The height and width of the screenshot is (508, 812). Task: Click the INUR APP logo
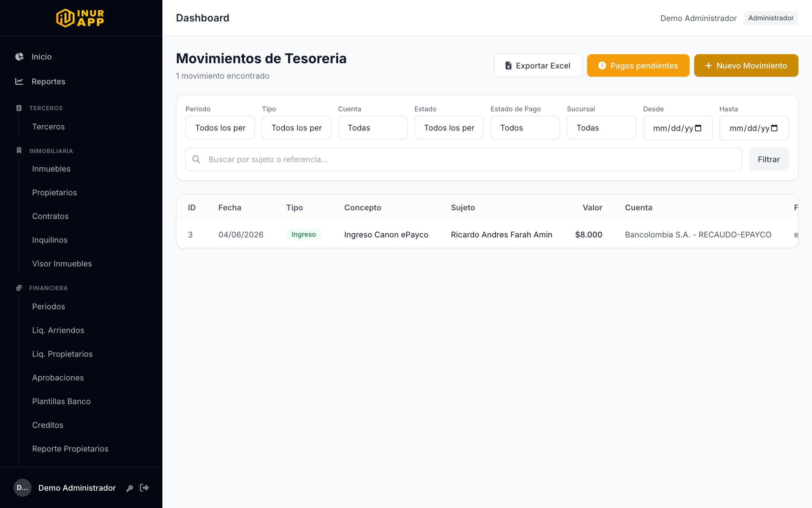[x=80, y=18]
